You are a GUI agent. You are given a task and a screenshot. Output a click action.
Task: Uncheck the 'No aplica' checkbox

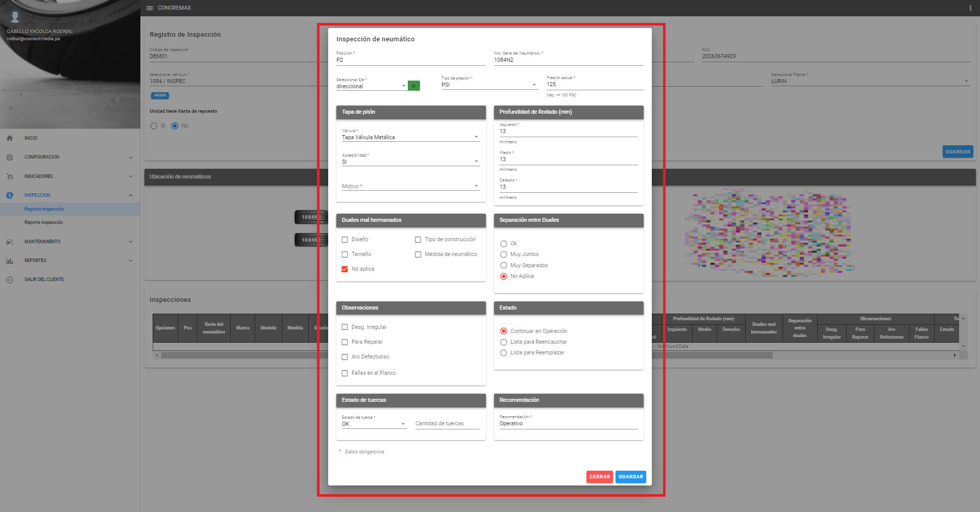[x=345, y=269]
